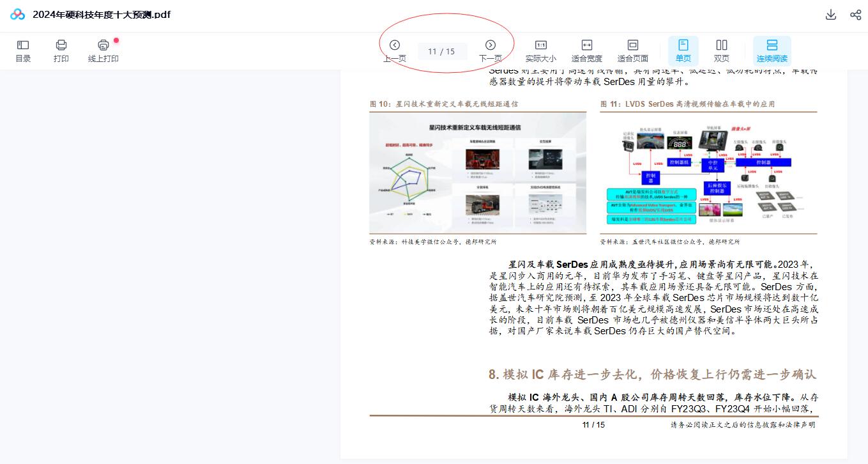Click the file title 2024年硬科技年度十大预测.pdf

[x=102, y=15]
